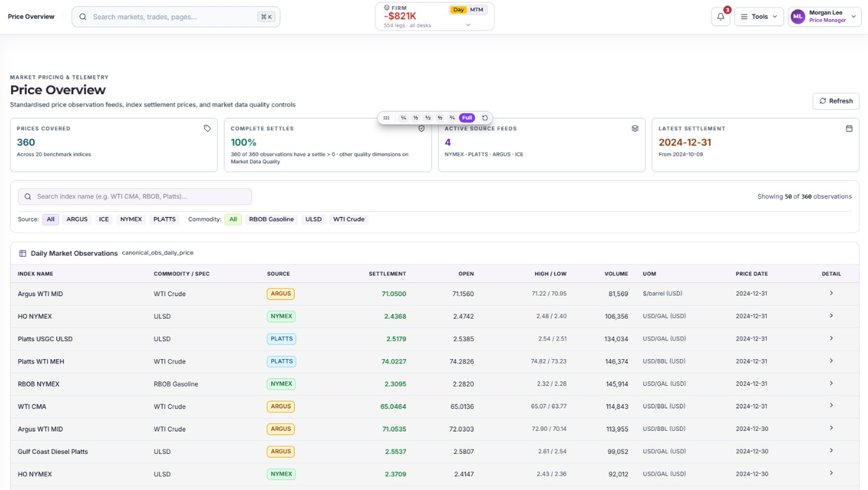
Task: Open the notifications bell
Action: 720,17
